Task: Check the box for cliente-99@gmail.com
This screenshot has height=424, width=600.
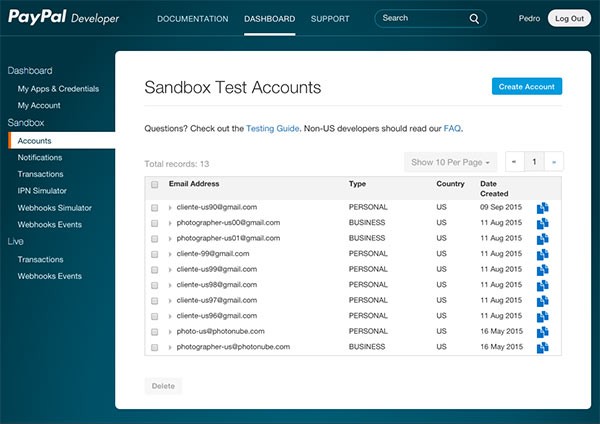Action: coord(155,254)
